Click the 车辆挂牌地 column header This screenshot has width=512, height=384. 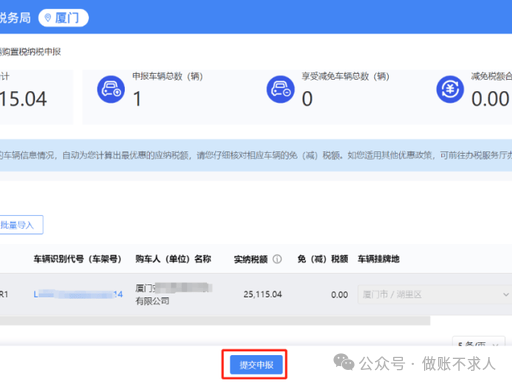tap(378, 259)
